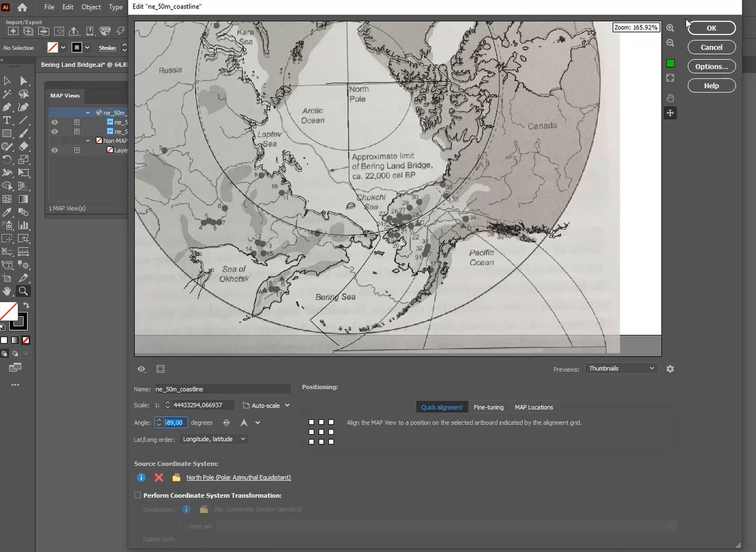
Task: Open the Object menu
Action: tap(90, 7)
